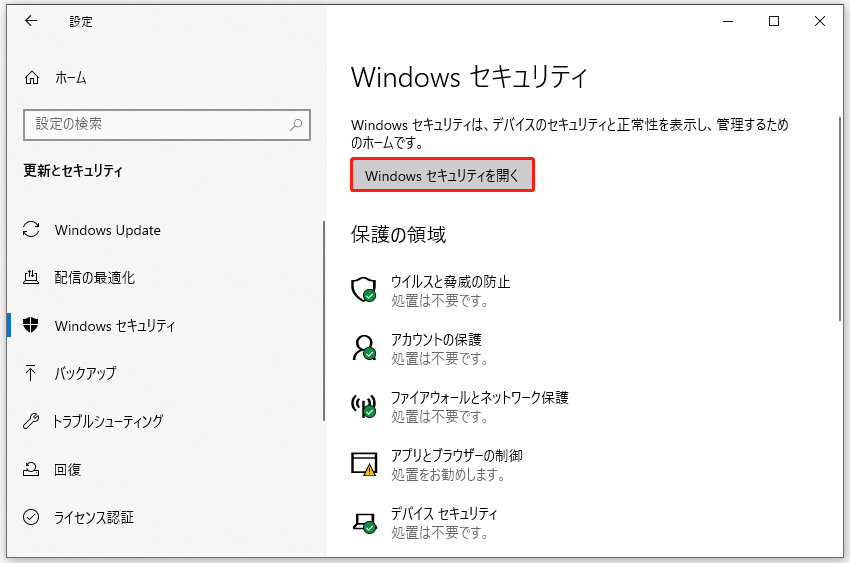Click the right pane vertical scrollbar
Viewport: 850px width, 563px height.
pos(840,221)
